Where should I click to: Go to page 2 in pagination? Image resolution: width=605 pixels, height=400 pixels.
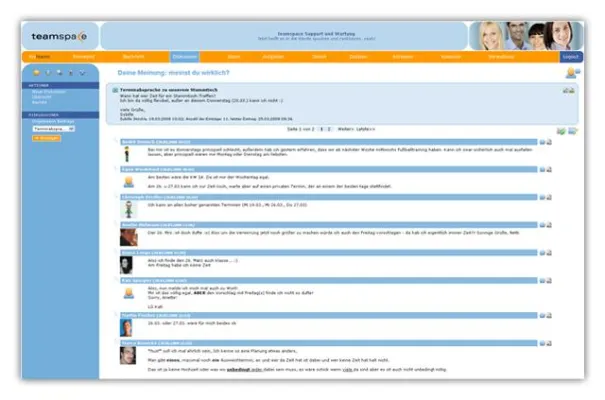click(329, 129)
